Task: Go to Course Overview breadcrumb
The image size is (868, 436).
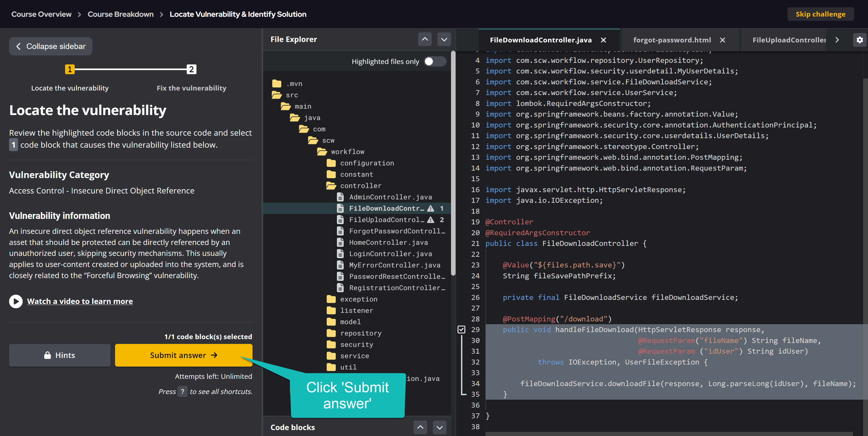Action: 42,14
